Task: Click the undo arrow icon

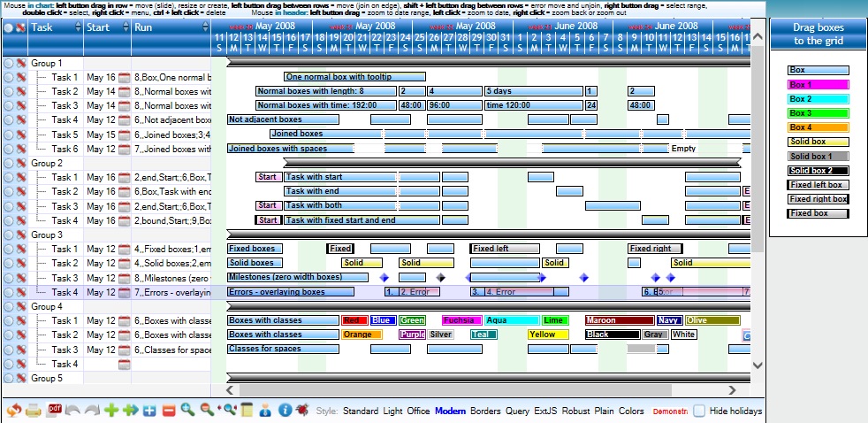Action: click(73, 411)
